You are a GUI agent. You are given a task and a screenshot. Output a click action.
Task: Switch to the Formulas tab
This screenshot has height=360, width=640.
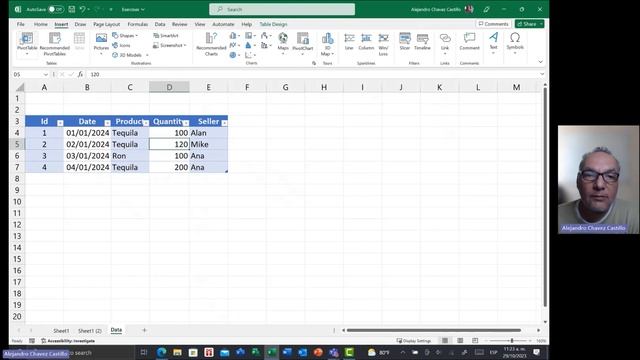tap(138, 24)
